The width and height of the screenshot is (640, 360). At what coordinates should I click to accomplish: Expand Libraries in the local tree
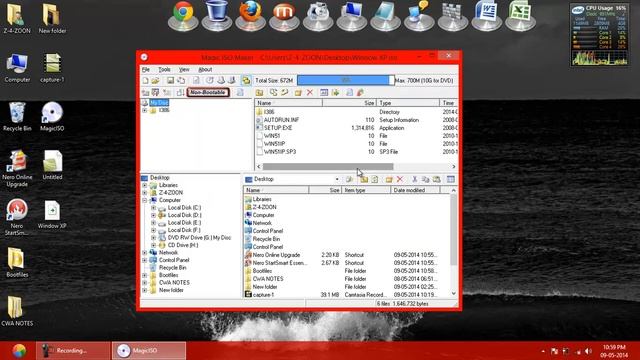pos(144,185)
